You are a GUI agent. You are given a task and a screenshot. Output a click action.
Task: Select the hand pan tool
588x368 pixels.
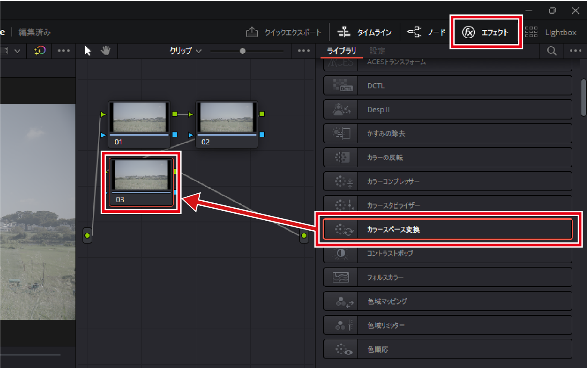(106, 51)
